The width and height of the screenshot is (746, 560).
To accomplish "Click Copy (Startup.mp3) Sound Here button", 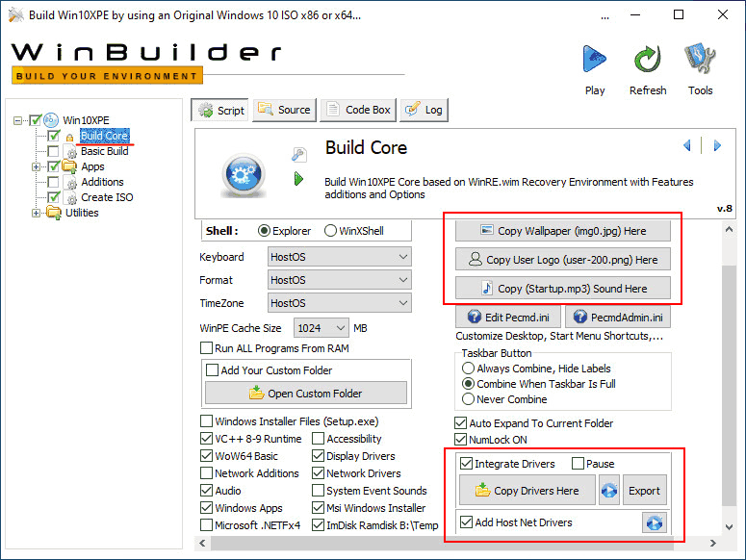I will click(x=563, y=288).
